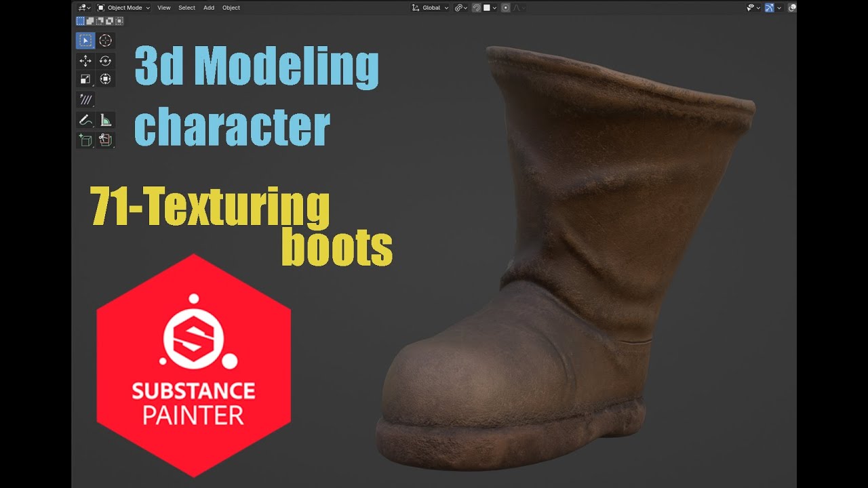Select the Select Box tool

coord(85,41)
